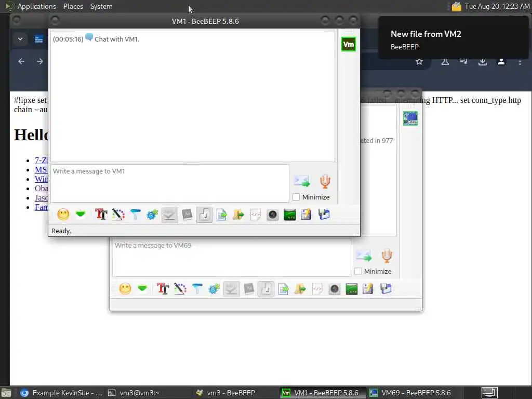Screen dimensions: 532x399
Task: Click starred notepad icon in VM69 toolbar
Action: [368, 289]
